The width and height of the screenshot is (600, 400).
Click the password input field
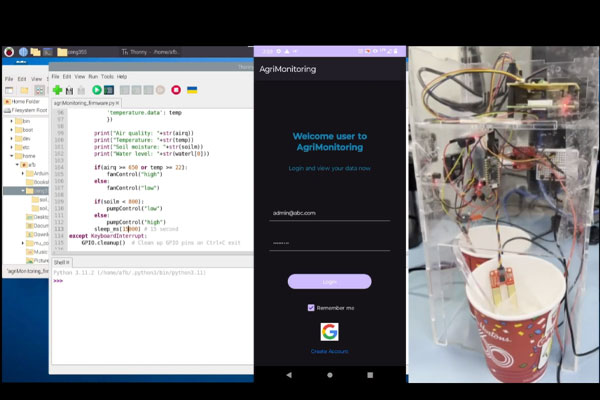(329, 243)
